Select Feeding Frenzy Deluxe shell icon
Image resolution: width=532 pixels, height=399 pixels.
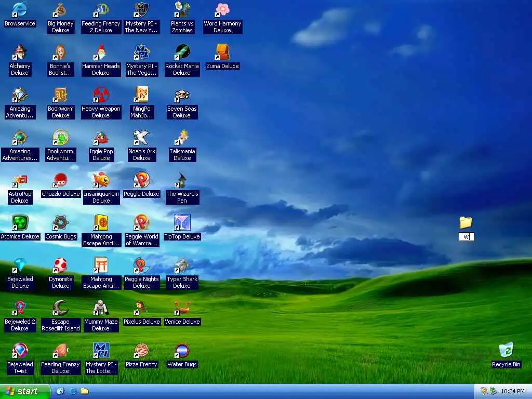tap(60, 351)
